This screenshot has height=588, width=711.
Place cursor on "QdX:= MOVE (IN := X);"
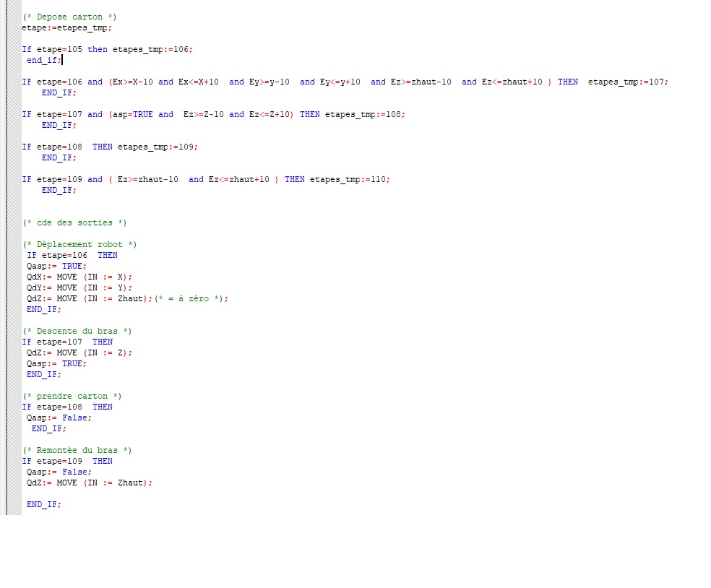click(x=79, y=277)
